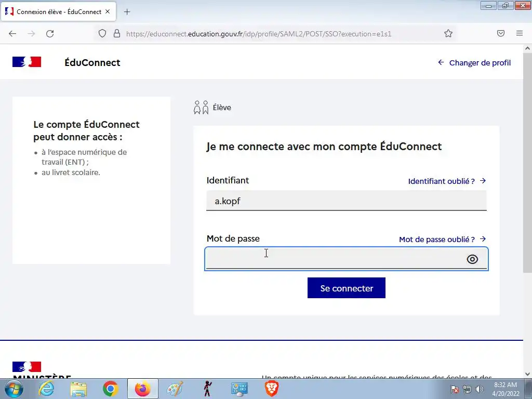Close the Connexion élève tab

pyautogui.click(x=108, y=11)
